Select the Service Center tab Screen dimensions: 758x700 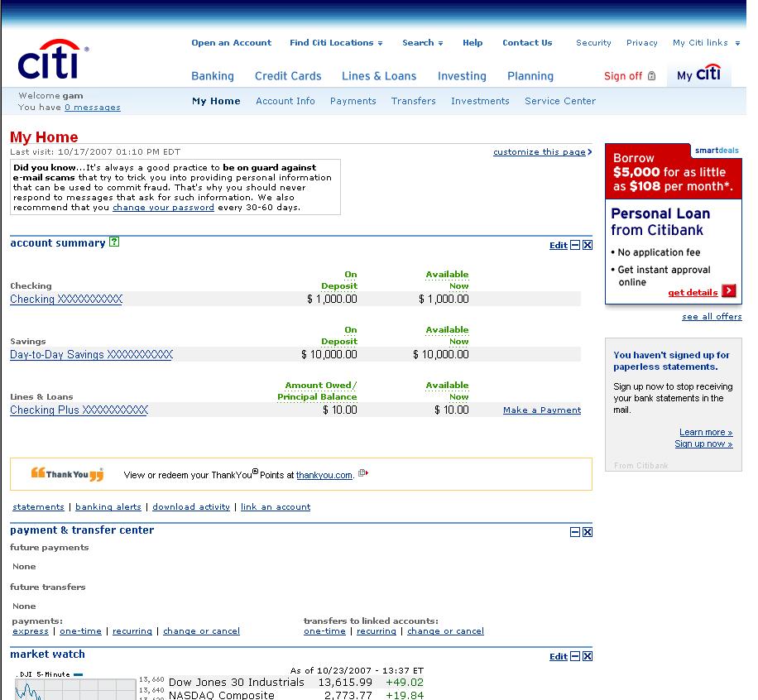[x=559, y=101]
